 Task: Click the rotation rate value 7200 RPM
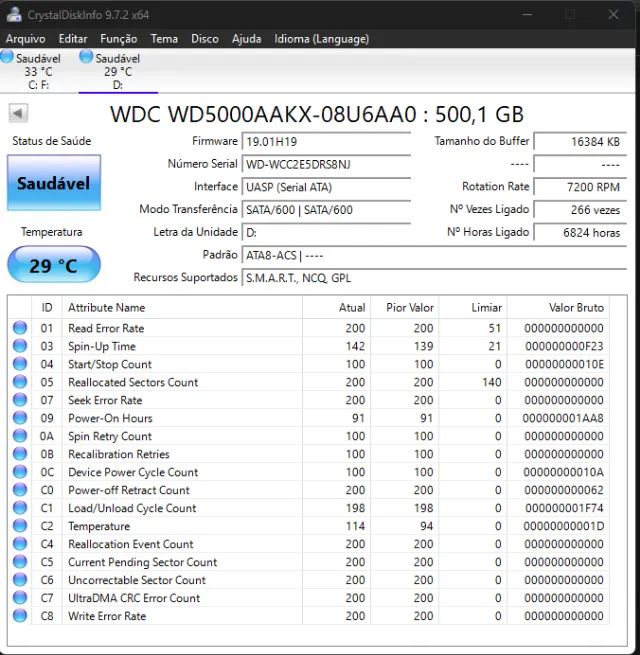[x=580, y=187]
